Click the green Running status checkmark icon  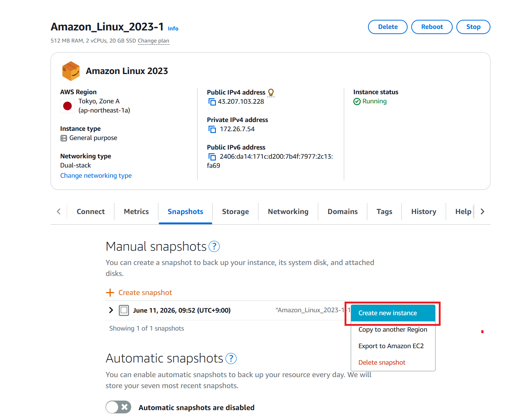click(357, 102)
